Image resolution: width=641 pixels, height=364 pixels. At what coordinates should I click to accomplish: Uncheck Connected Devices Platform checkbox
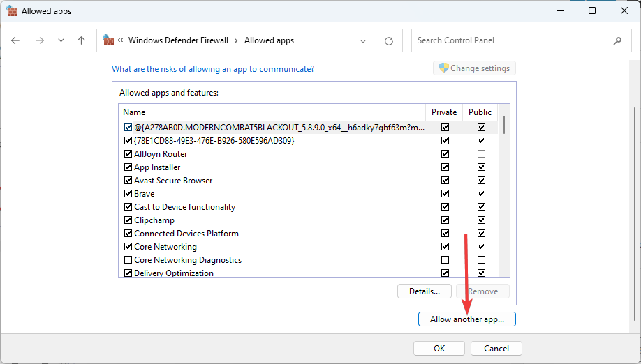[x=128, y=234]
